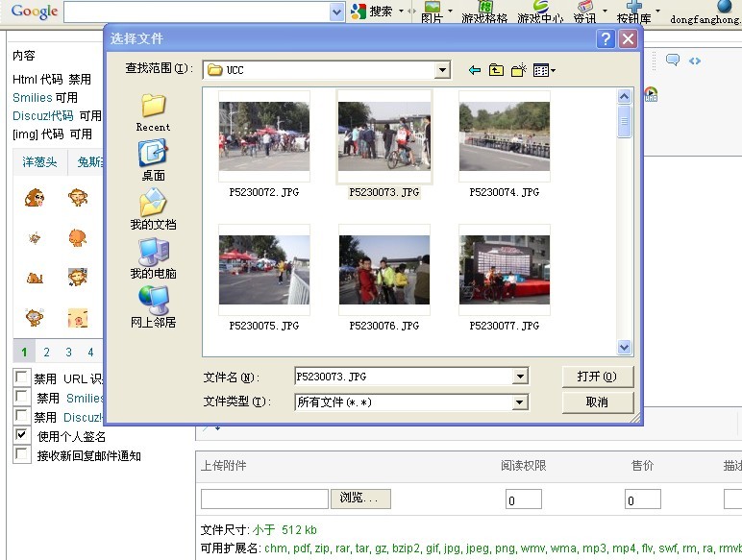Open Network Places (网上邻居) sidebar icon

click(x=153, y=306)
